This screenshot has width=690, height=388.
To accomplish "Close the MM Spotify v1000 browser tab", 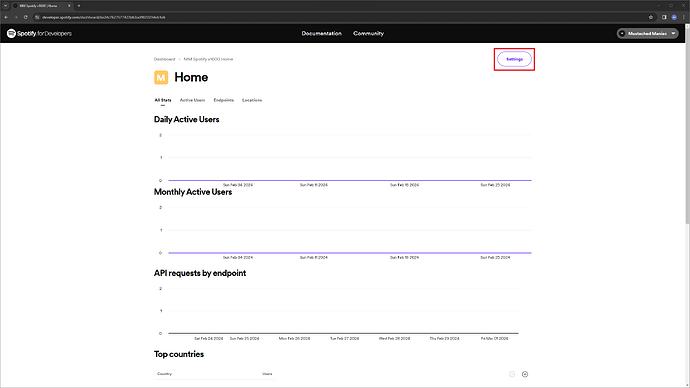I will [69, 6].
